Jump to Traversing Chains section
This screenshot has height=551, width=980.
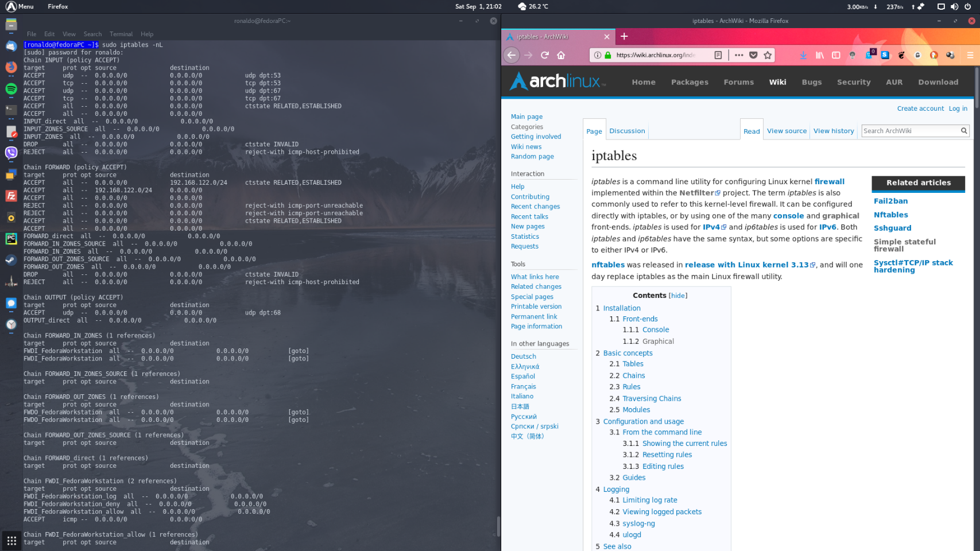click(652, 398)
